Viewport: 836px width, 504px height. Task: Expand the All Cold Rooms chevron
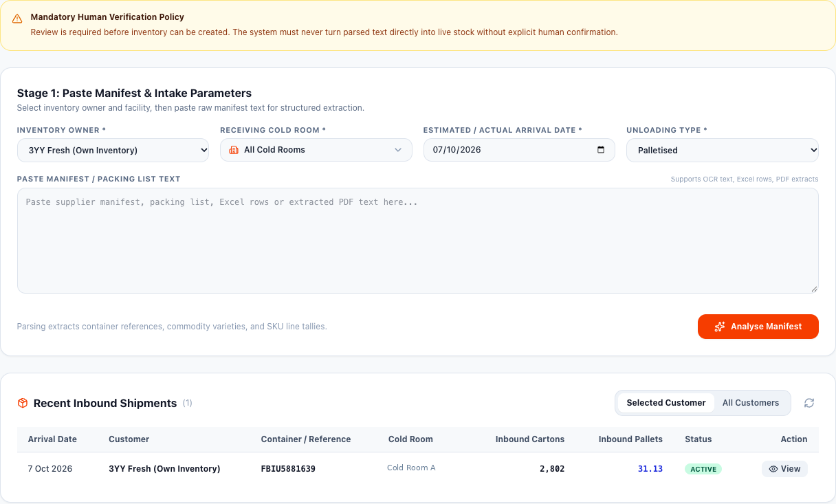(398, 150)
